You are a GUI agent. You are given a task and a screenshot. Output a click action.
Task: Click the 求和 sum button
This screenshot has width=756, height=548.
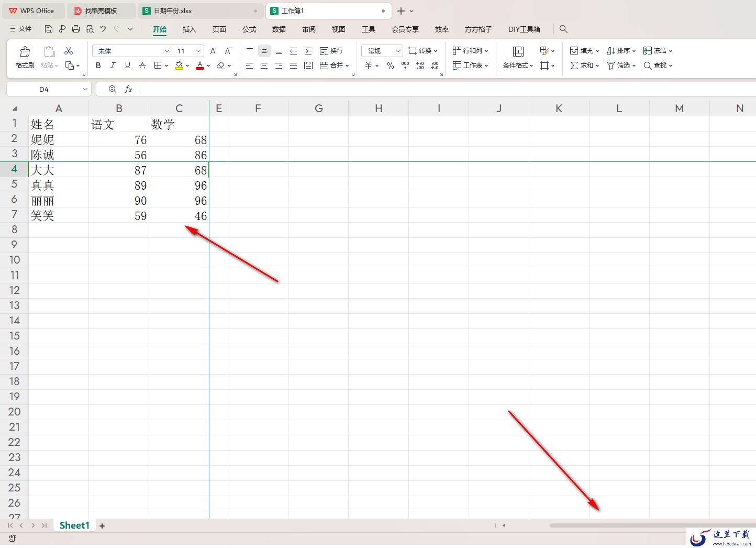pyautogui.click(x=584, y=65)
